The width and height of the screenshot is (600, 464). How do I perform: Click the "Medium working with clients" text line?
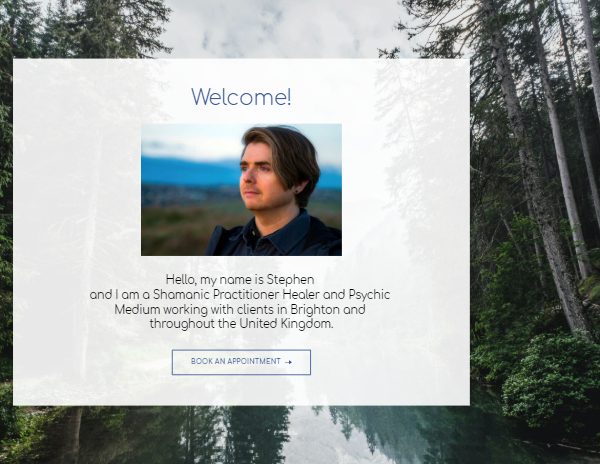240,309
